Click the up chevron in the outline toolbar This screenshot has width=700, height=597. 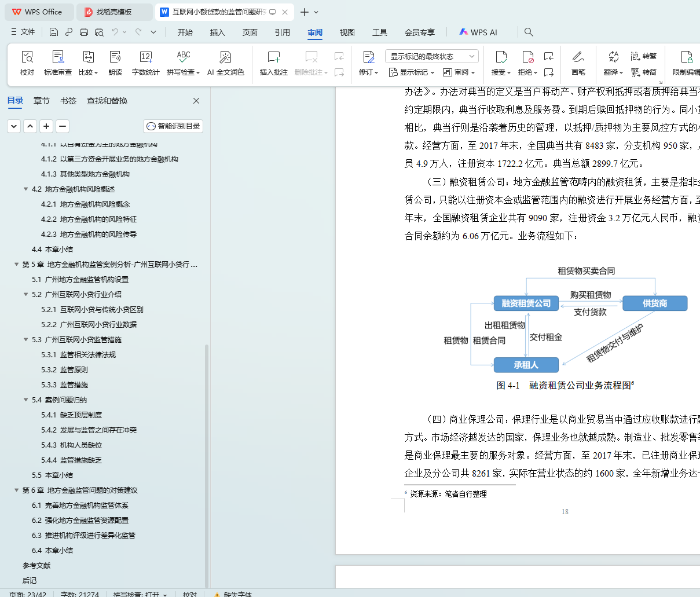[30, 126]
